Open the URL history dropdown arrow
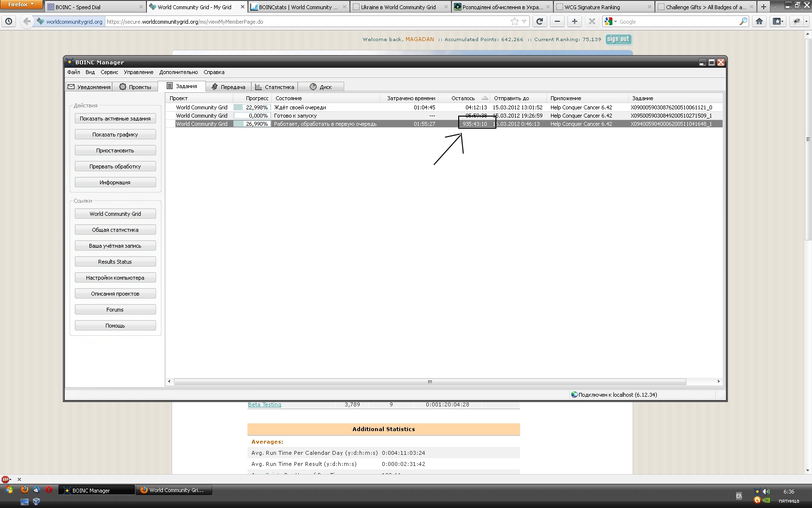This screenshot has width=812, height=508. [524, 21]
